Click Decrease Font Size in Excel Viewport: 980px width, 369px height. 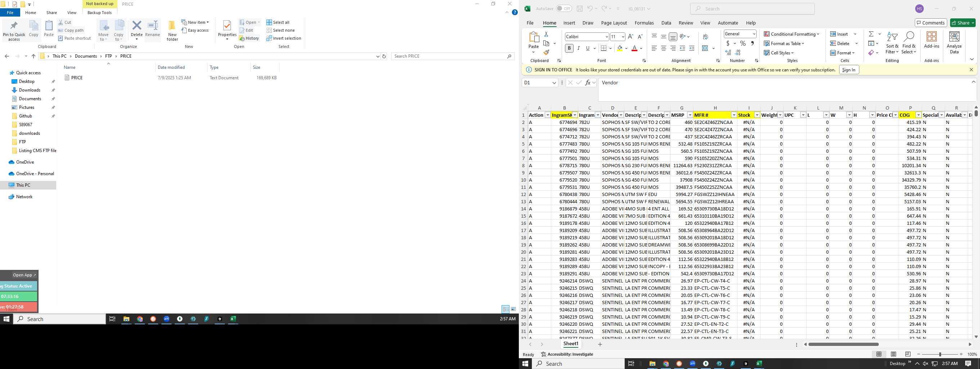640,36
